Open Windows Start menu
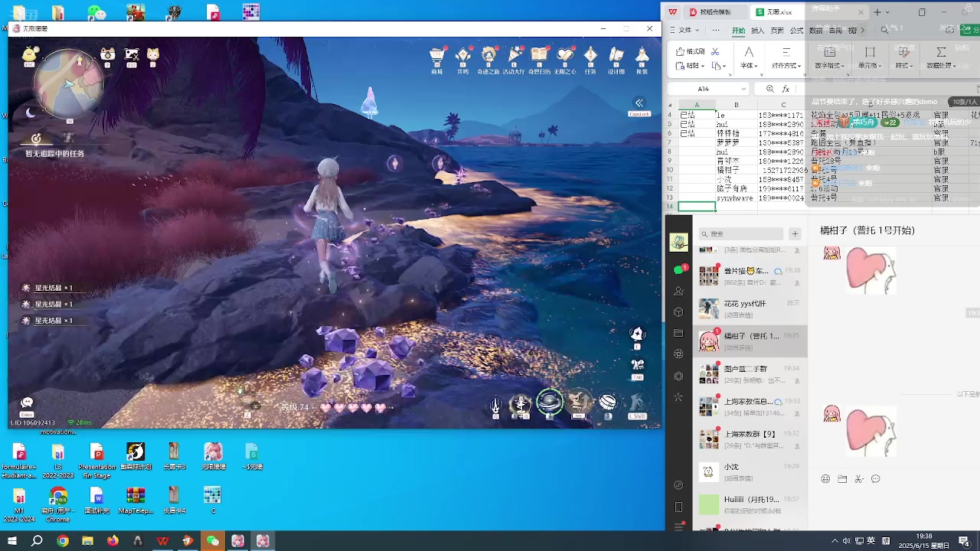Image resolution: width=980 pixels, height=551 pixels. tap(12, 541)
